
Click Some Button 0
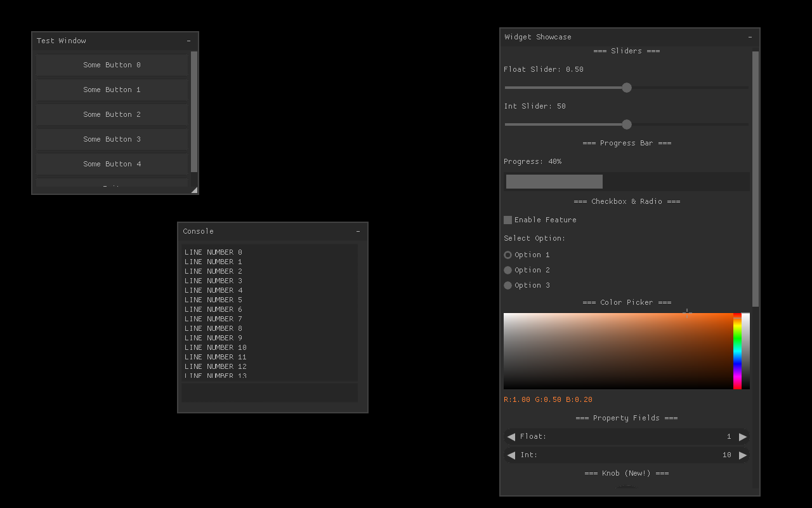point(112,65)
